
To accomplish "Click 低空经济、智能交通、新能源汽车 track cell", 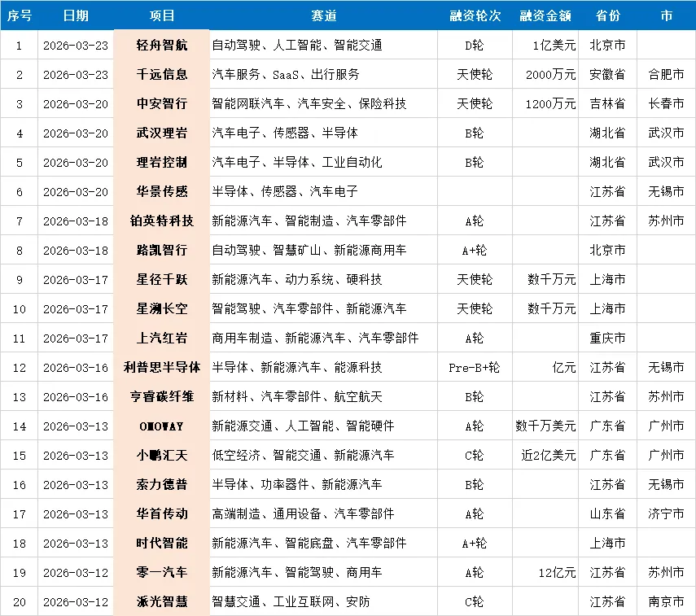I will coord(324,455).
